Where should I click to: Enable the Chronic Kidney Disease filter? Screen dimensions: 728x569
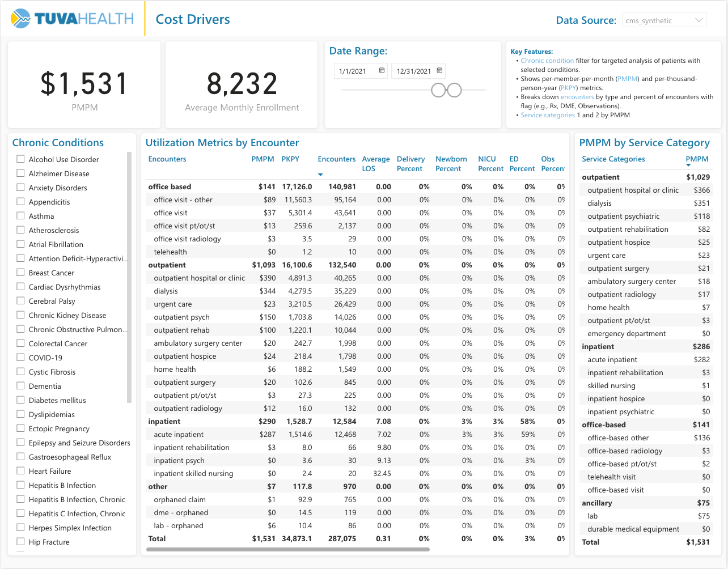(21, 315)
